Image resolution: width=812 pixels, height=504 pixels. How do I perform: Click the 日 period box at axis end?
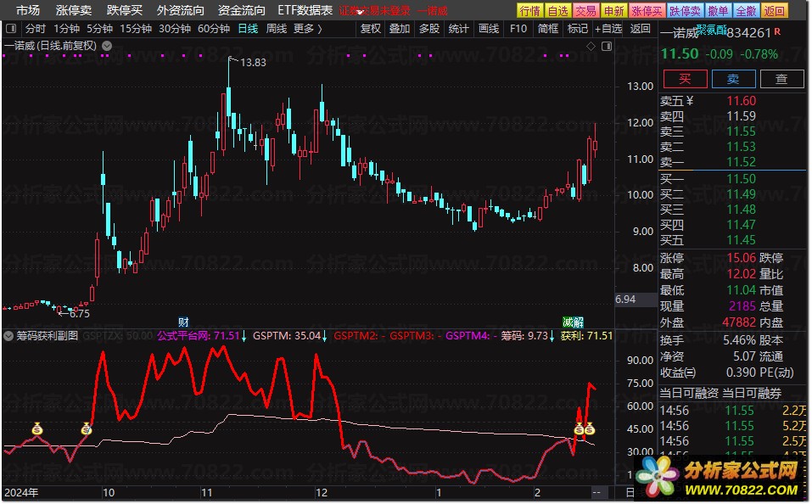pyautogui.click(x=630, y=493)
